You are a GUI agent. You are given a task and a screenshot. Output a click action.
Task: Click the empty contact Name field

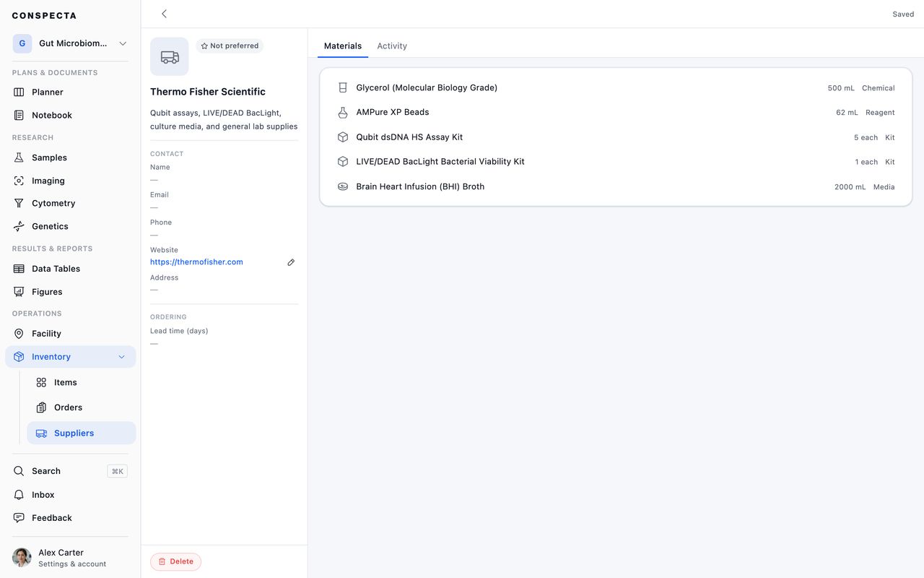[224, 180]
